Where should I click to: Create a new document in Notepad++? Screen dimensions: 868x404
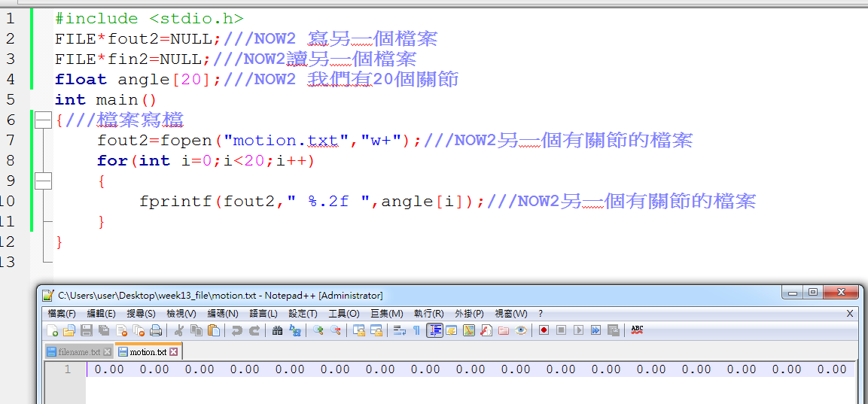pos(52,330)
